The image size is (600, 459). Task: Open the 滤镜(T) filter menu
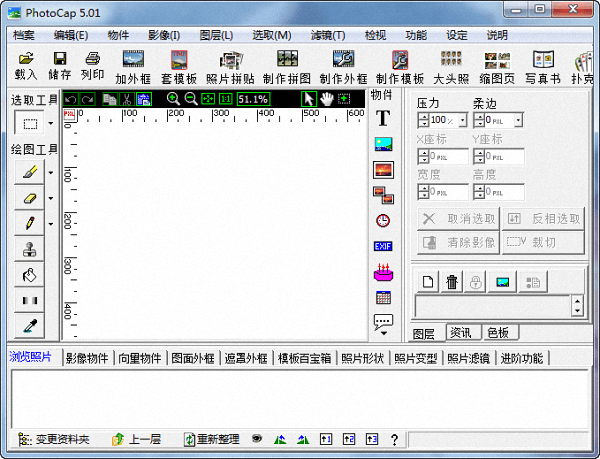click(x=328, y=36)
